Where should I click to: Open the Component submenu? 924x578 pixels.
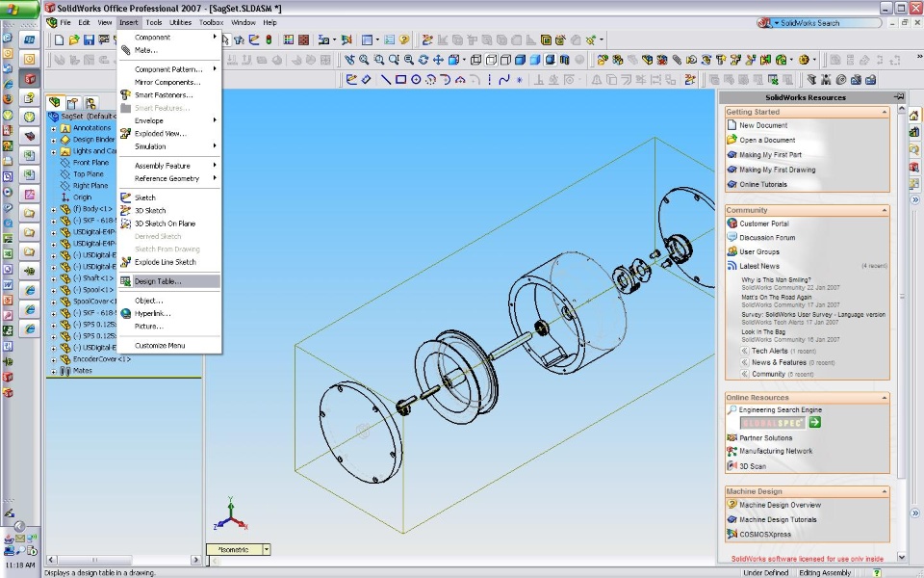click(x=169, y=38)
